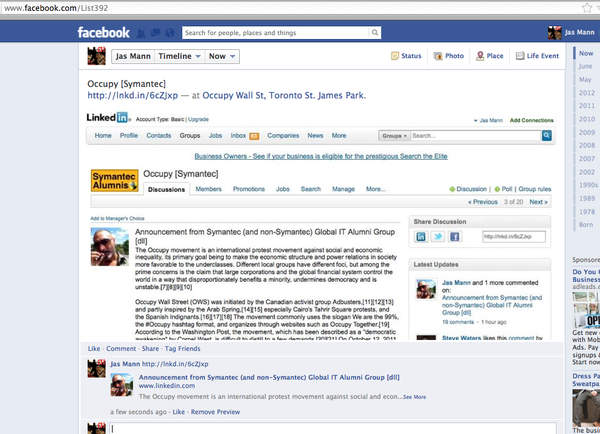
Task: Click the LinkedIn logo in the post
Action: pos(108,117)
